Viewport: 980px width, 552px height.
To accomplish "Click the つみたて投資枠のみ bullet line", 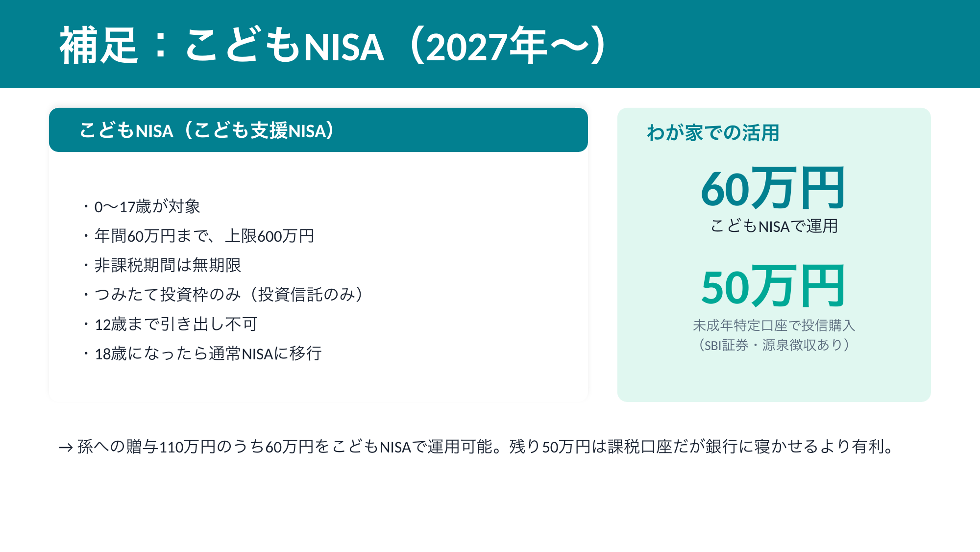I will (228, 295).
